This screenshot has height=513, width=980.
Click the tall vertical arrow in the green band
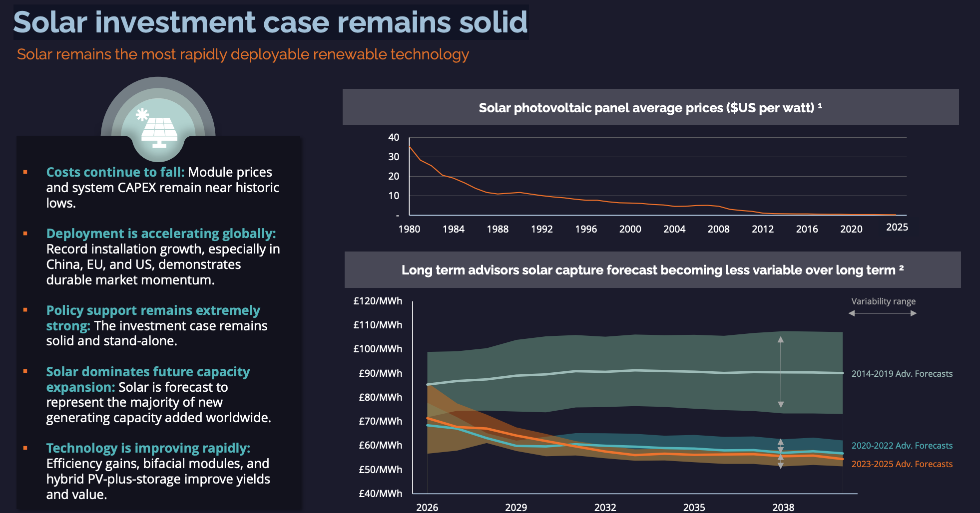[x=781, y=372]
